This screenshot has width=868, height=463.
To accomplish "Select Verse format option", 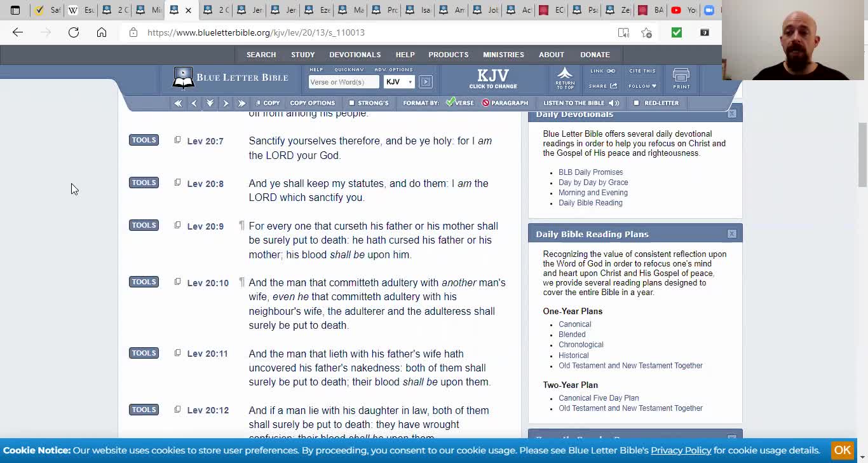I will pyautogui.click(x=460, y=103).
